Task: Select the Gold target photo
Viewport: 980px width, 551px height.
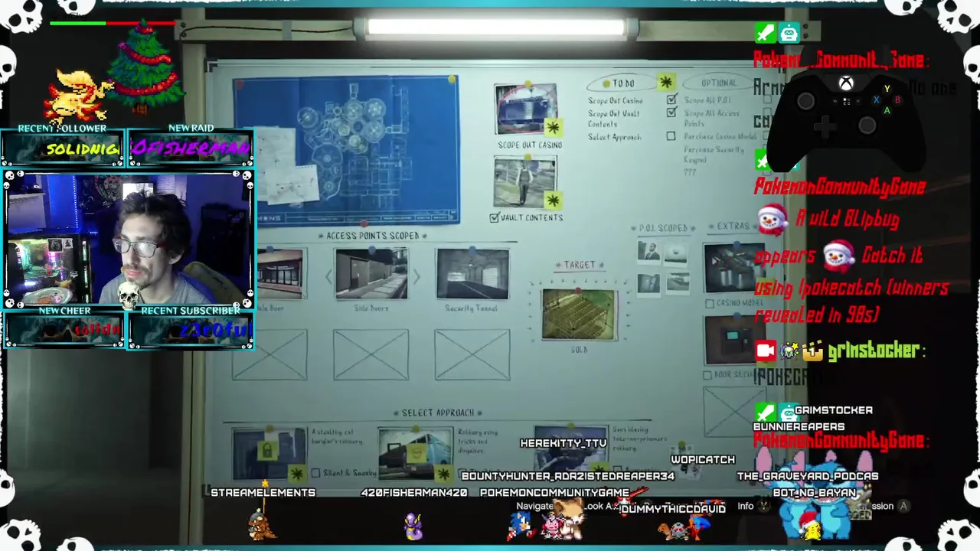Action: pyautogui.click(x=579, y=315)
